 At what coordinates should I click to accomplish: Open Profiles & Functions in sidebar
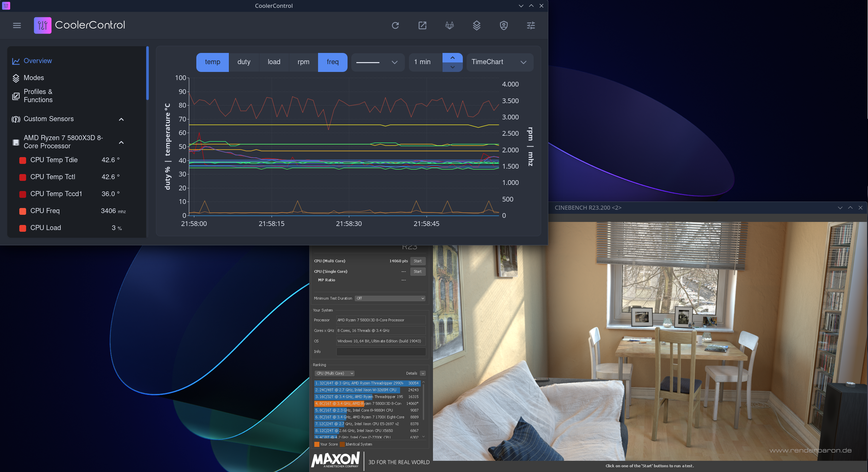[38, 96]
